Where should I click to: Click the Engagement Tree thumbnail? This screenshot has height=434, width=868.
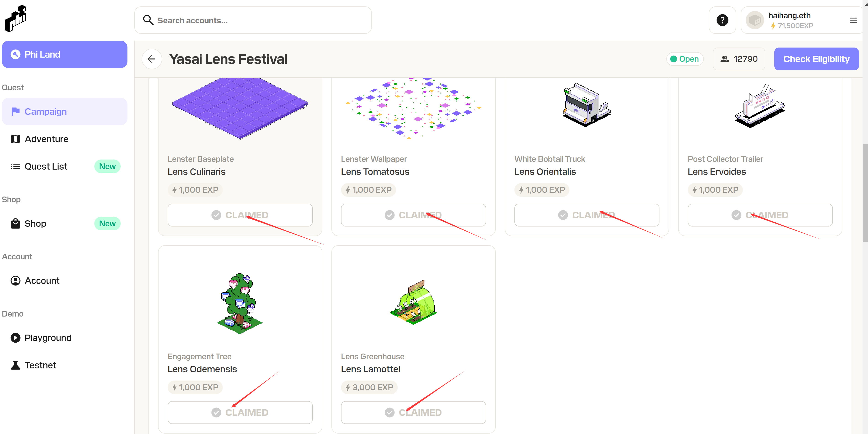[240, 304]
